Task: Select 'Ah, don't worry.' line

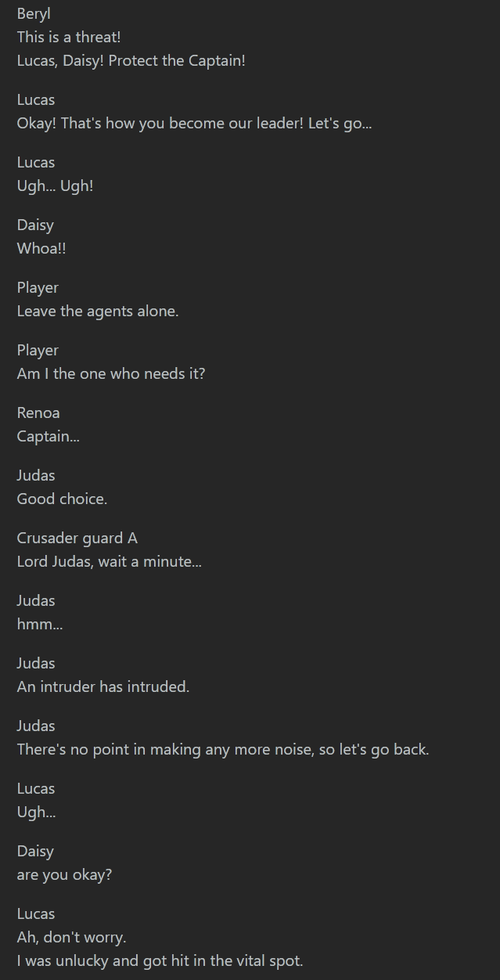Action: [x=71, y=937]
